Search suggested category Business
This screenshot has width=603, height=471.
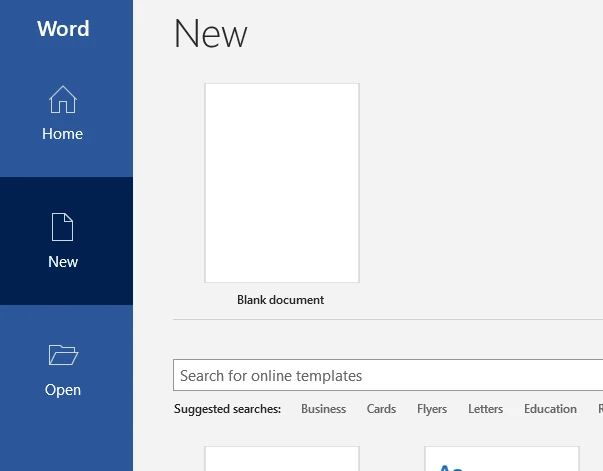click(323, 409)
